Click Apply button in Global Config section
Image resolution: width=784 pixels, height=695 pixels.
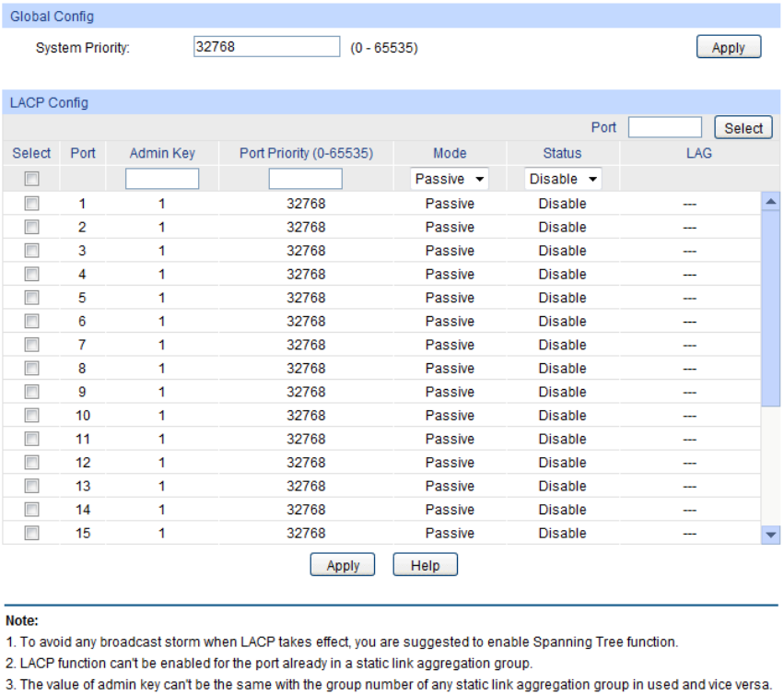(728, 48)
